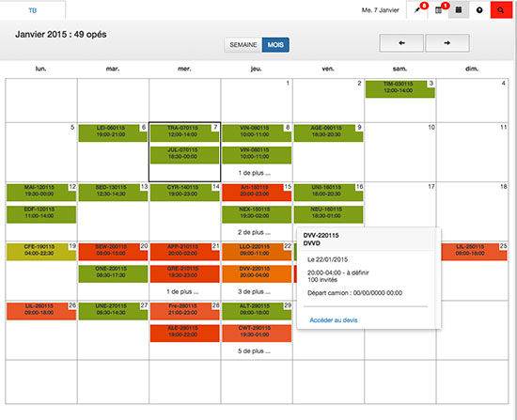Viewport: 517px width, 420px height.
Task: Go to next month with right arrow
Action: point(447,43)
